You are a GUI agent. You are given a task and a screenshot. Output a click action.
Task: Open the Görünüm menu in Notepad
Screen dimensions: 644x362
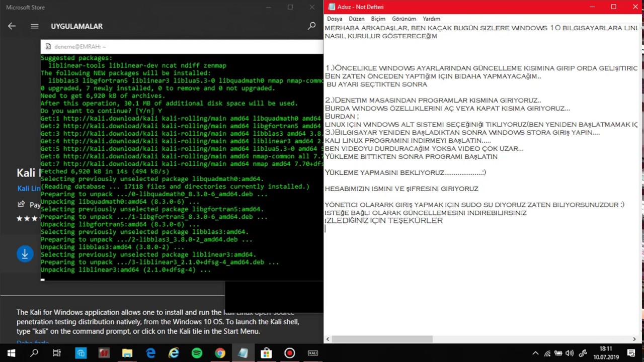tap(404, 19)
